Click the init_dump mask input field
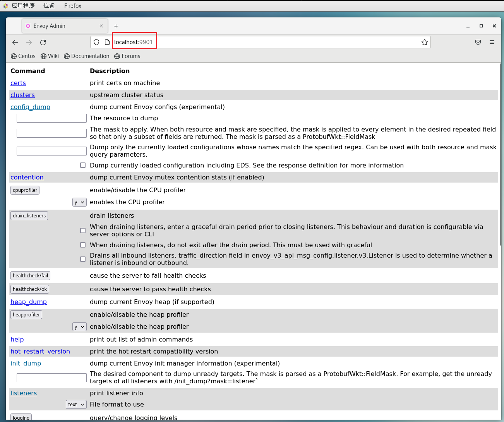Viewport: 504px width, 422px height. point(51,378)
